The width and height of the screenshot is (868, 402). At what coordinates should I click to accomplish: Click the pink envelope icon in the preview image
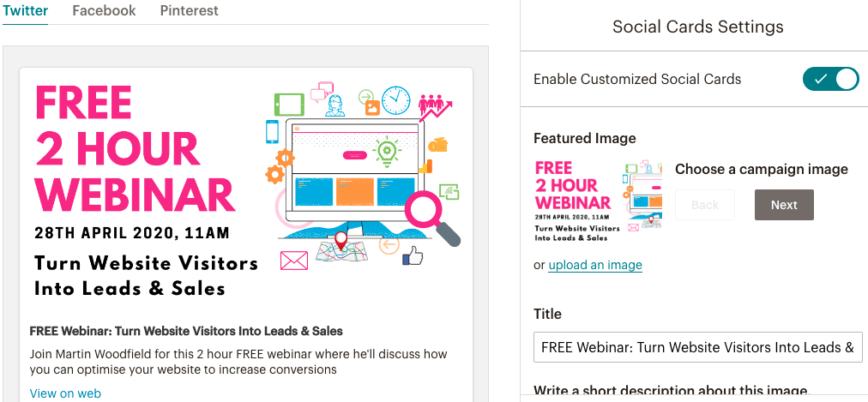point(294,261)
